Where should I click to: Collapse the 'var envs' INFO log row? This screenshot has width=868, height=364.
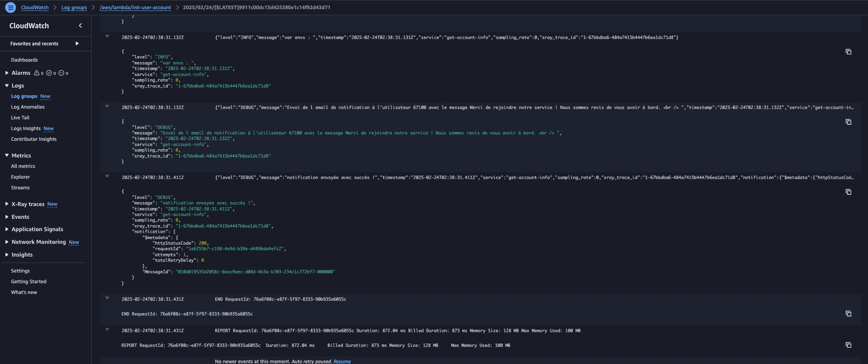[x=107, y=36]
